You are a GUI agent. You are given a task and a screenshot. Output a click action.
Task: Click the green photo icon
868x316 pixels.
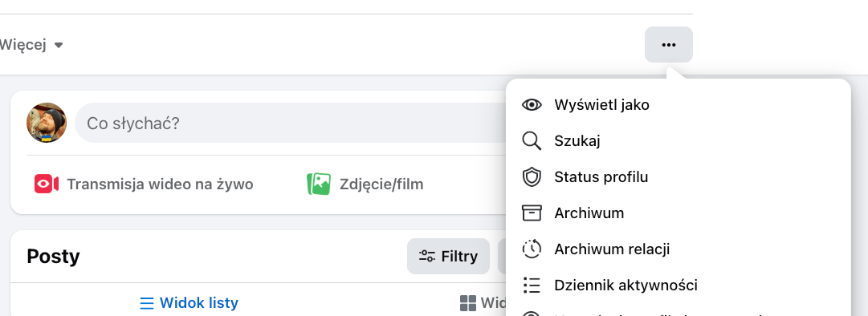[319, 184]
